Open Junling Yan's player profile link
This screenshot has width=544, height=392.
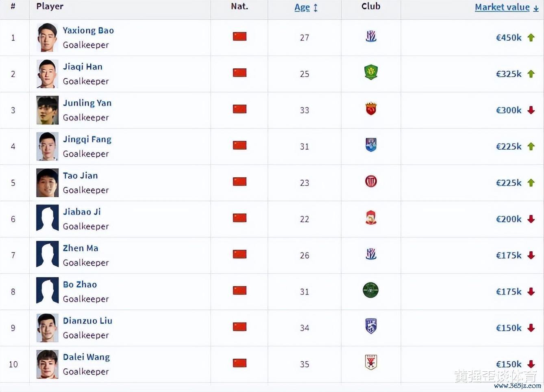[87, 103]
